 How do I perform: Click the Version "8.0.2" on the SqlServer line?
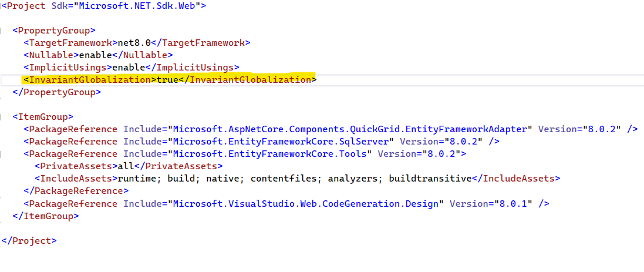pos(463,142)
